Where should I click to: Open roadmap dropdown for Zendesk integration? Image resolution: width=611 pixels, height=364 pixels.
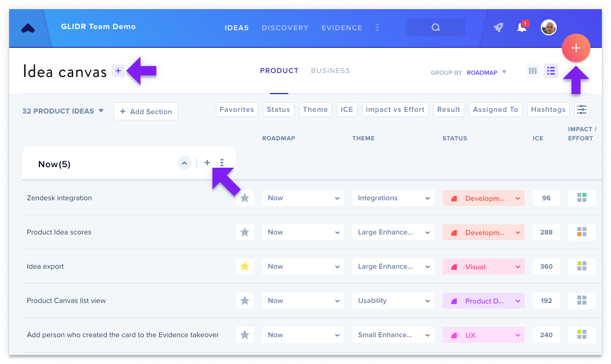click(x=303, y=198)
